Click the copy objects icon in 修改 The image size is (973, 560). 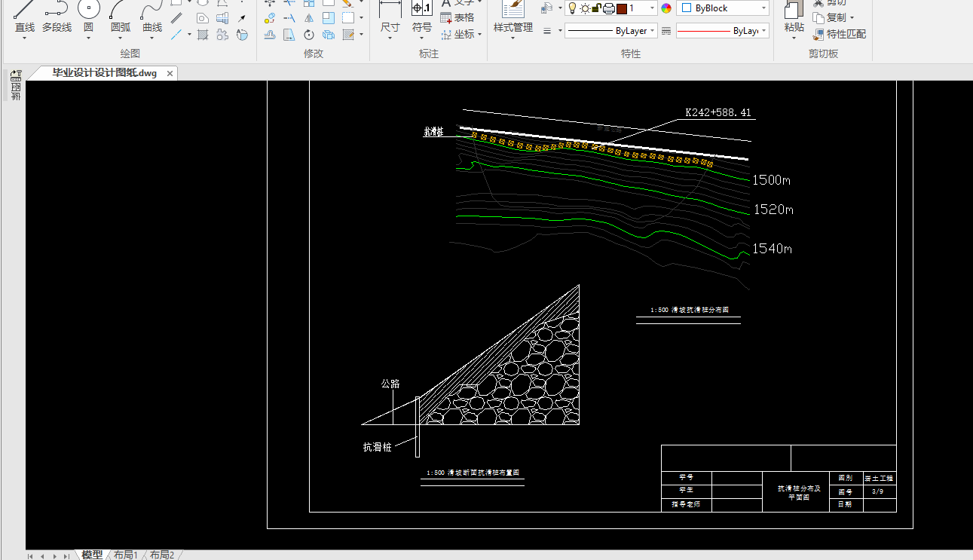[x=270, y=18]
